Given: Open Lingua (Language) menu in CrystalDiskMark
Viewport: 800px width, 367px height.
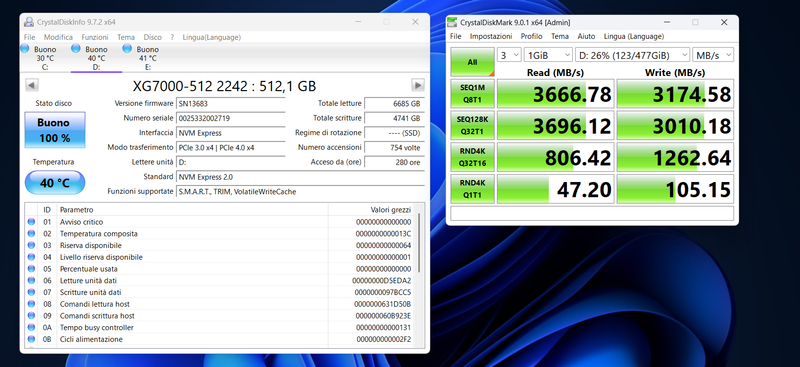Looking at the screenshot, I should click(634, 36).
